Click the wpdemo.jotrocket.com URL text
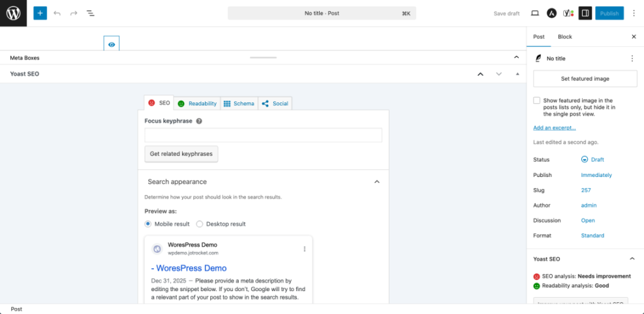This screenshot has width=644, height=314. 193,253
